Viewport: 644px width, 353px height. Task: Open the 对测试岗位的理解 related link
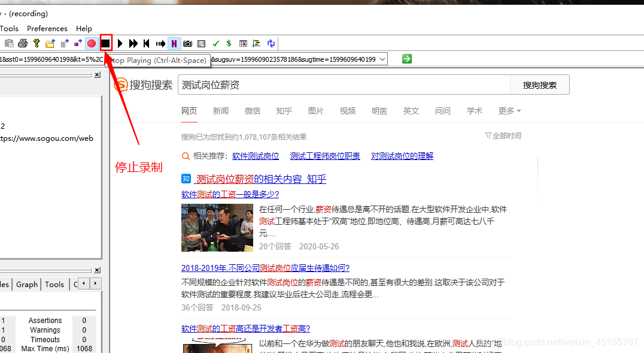pos(402,156)
